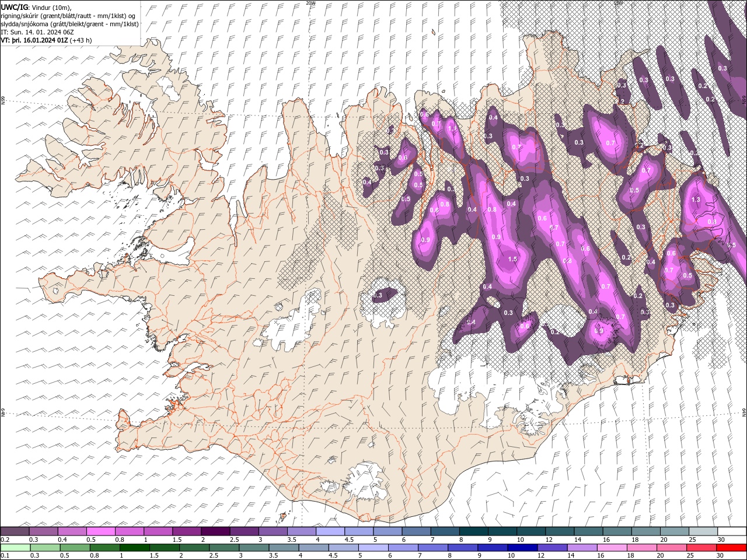Click the 1.3 snowfall value in the east
Image resolution: width=747 pixels, height=560 pixels.
tap(695, 199)
